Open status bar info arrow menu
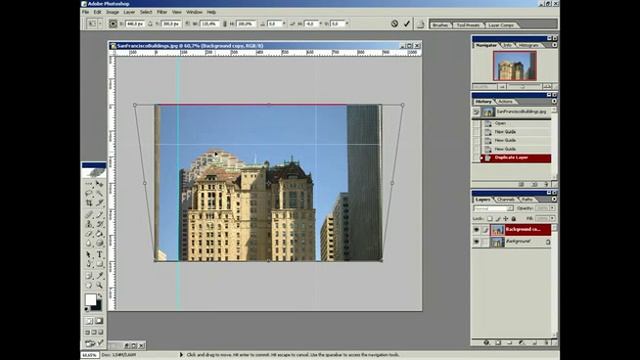The width and height of the screenshot is (640, 360). click(x=181, y=355)
